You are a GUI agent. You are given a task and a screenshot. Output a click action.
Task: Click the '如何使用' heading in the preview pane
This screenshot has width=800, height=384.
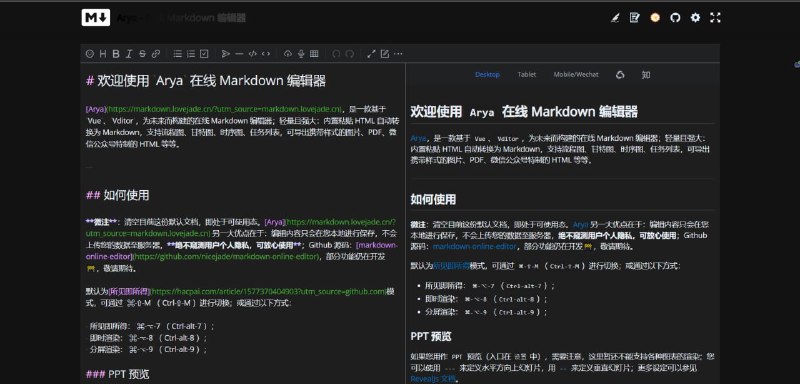433,199
